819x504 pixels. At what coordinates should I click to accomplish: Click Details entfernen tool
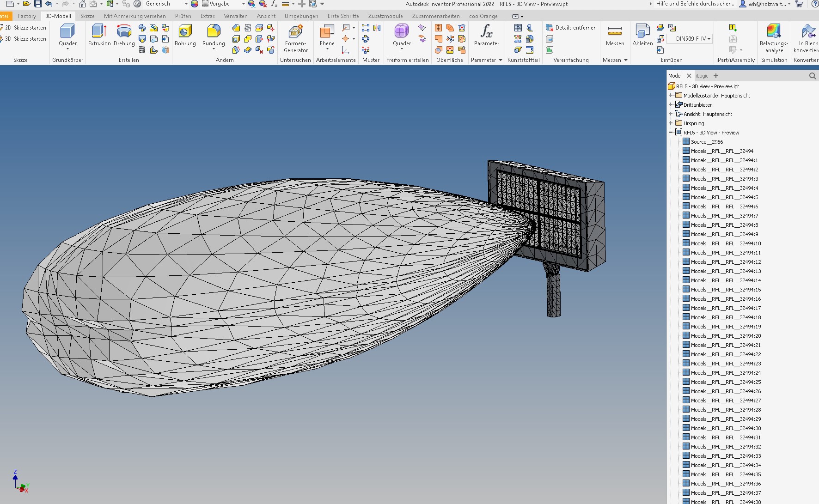pos(571,28)
